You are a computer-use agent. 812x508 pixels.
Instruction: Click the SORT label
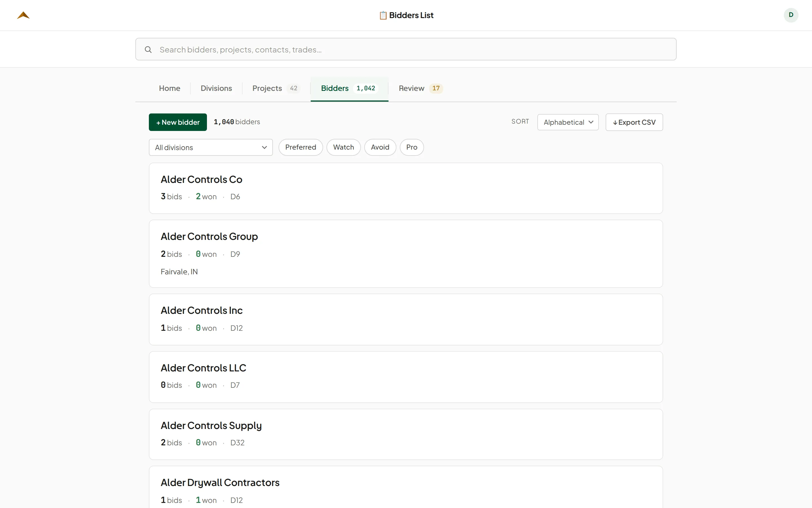pyautogui.click(x=520, y=122)
